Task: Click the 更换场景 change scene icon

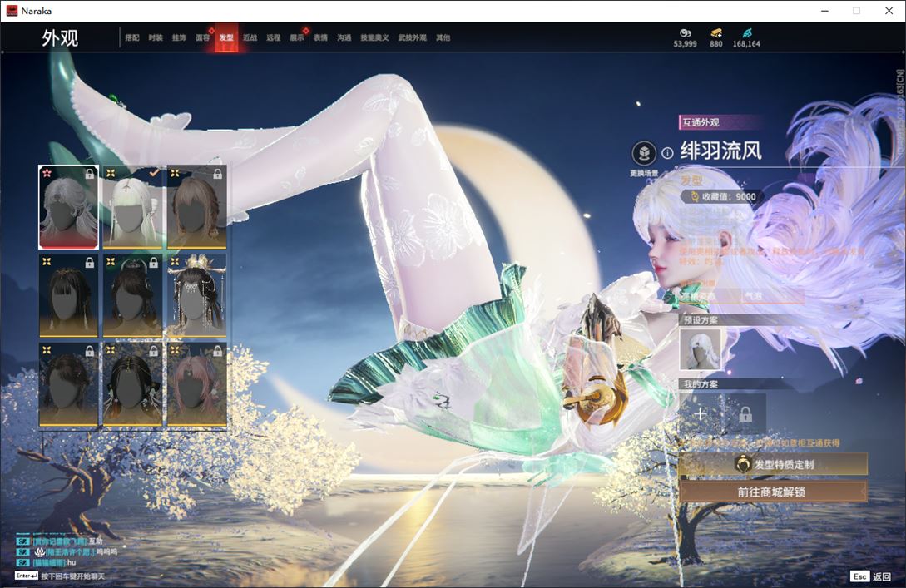Action: coord(644,154)
